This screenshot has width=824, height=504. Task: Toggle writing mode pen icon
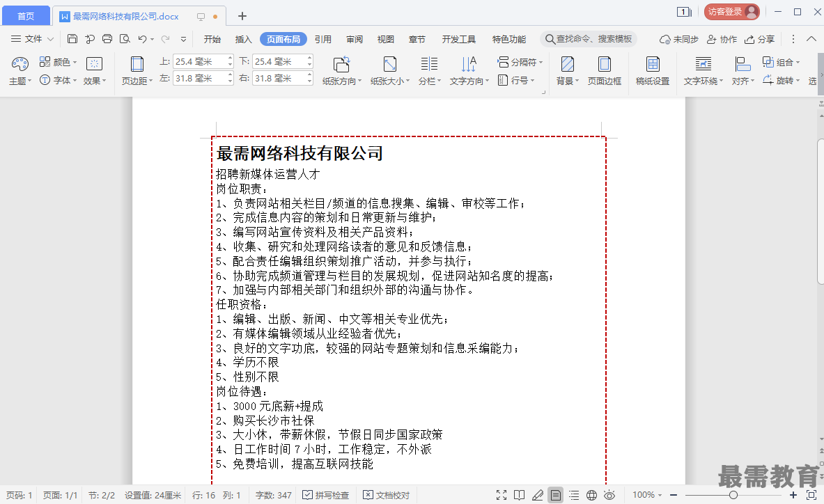[537, 494]
